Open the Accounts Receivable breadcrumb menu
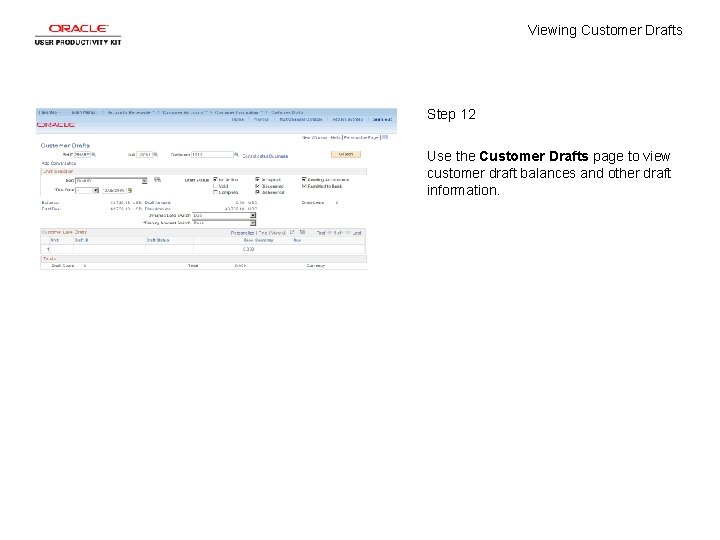This screenshot has width=720, height=540. [130, 112]
